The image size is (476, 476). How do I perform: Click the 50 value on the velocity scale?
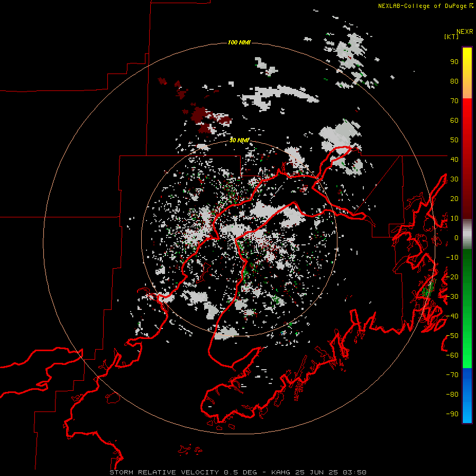pyautogui.click(x=454, y=140)
